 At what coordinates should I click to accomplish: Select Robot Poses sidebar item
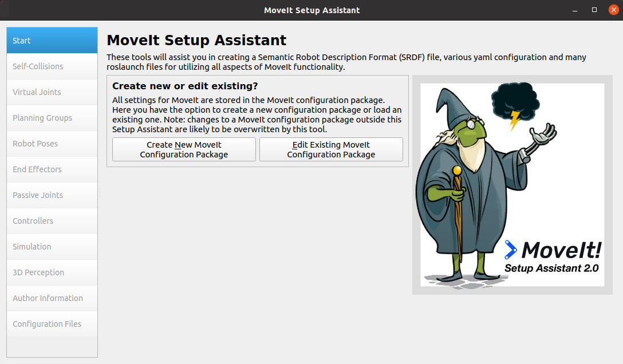click(x=52, y=144)
